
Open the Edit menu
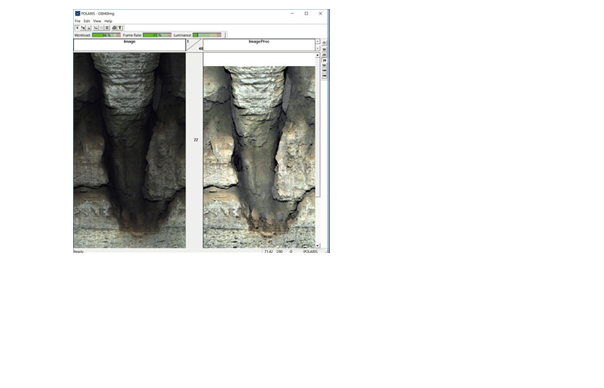point(87,21)
